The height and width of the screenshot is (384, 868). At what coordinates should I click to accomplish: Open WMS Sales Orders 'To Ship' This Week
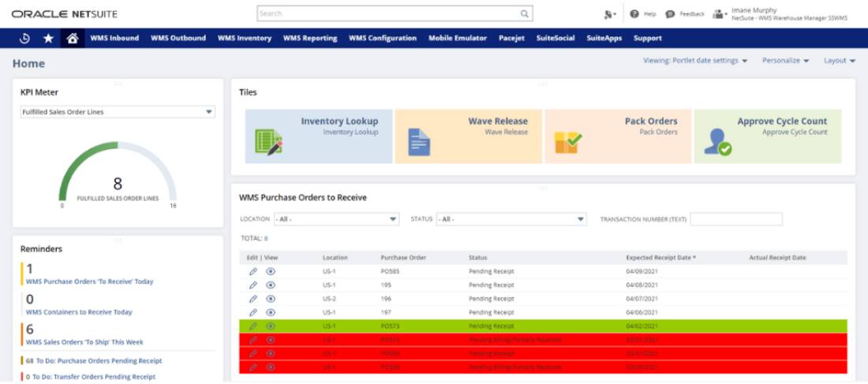84,342
